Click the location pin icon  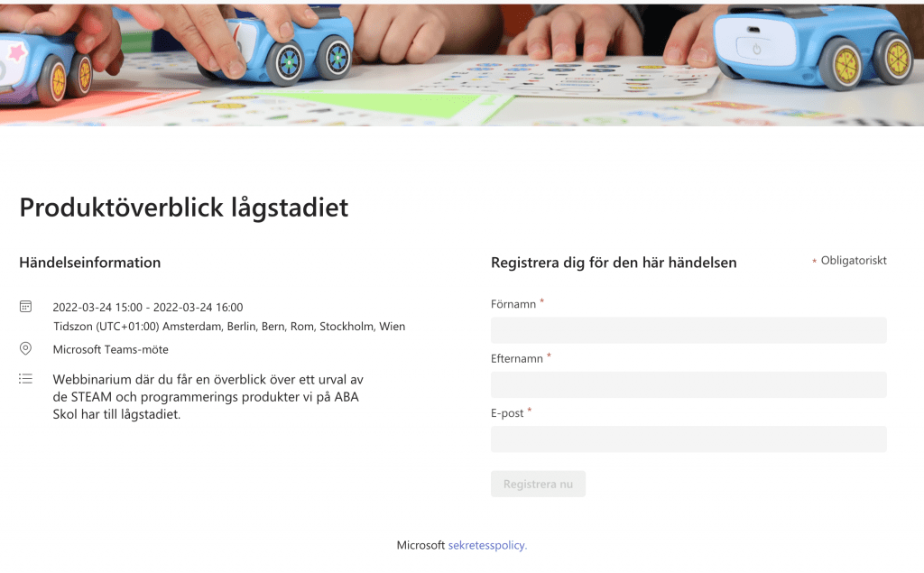pos(26,349)
